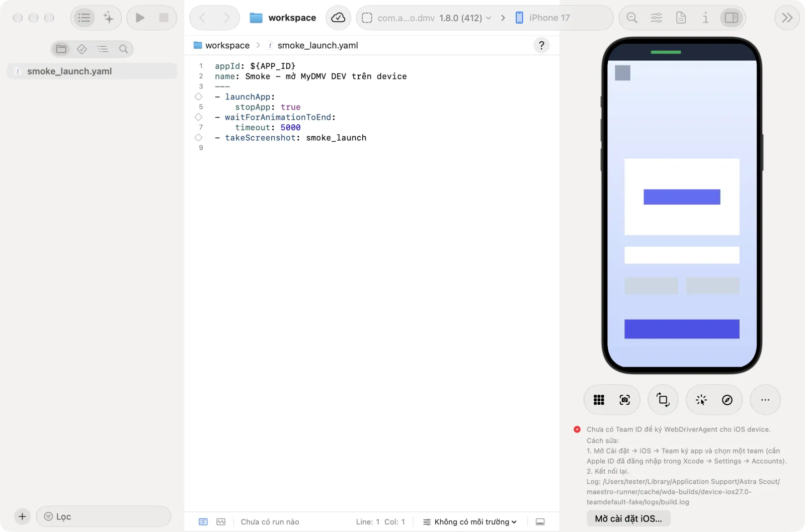This screenshot has width=805, height=532.
Task: Navigate forward with the right chevron
Action: 227,18
